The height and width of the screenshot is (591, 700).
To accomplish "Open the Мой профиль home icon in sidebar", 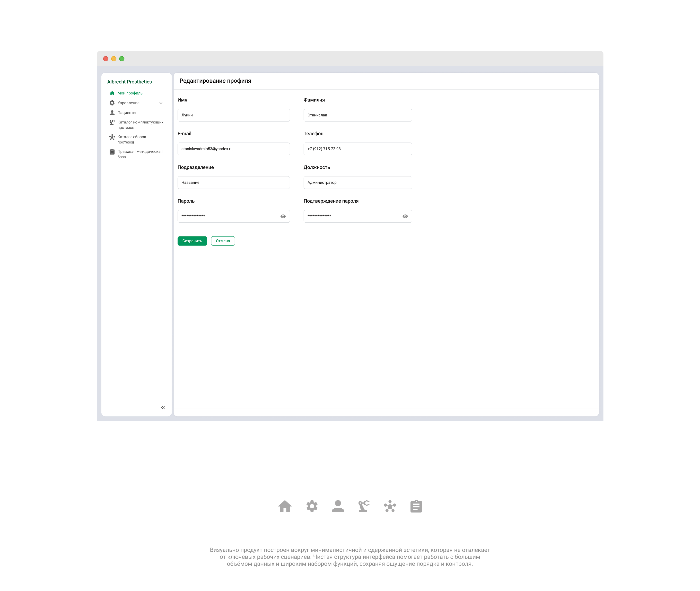I will pos(112,93).
